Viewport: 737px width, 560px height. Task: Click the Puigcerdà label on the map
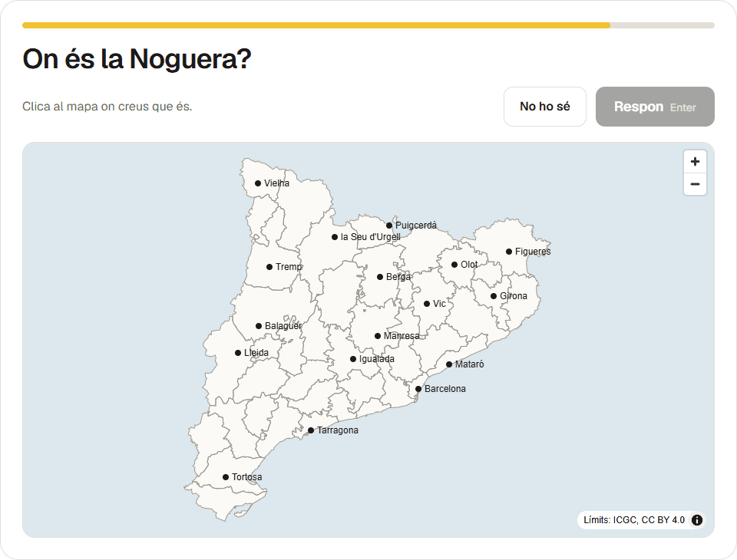(x=416, y=225)
